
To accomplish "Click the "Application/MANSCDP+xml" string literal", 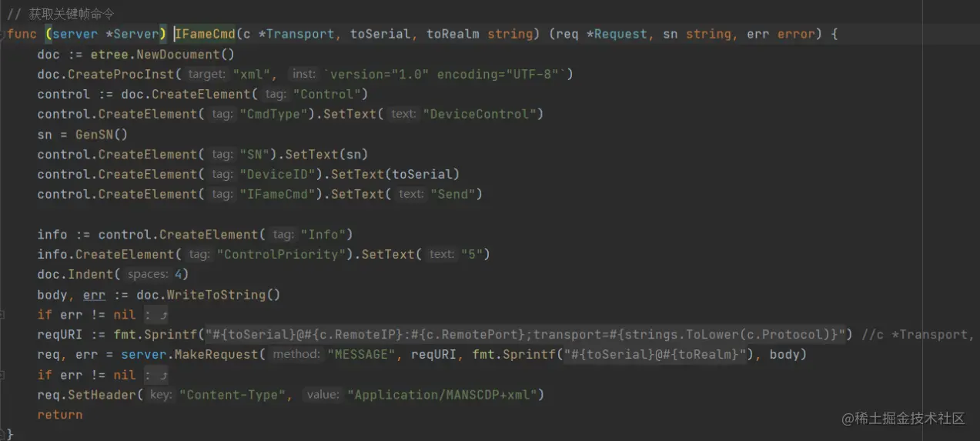I will click(446, 395).
